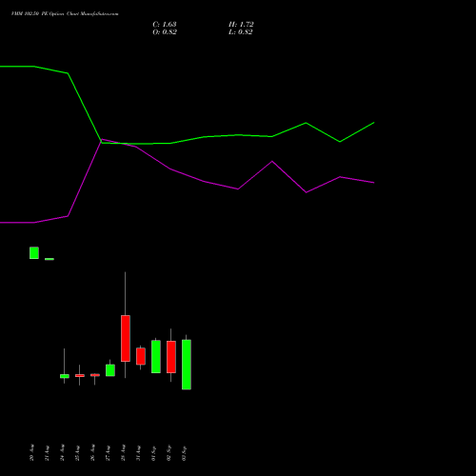The height and width of the screenshot is (476, 476).
Task: Click the small green candle for 24 Aug
Action: pos(65,376)
